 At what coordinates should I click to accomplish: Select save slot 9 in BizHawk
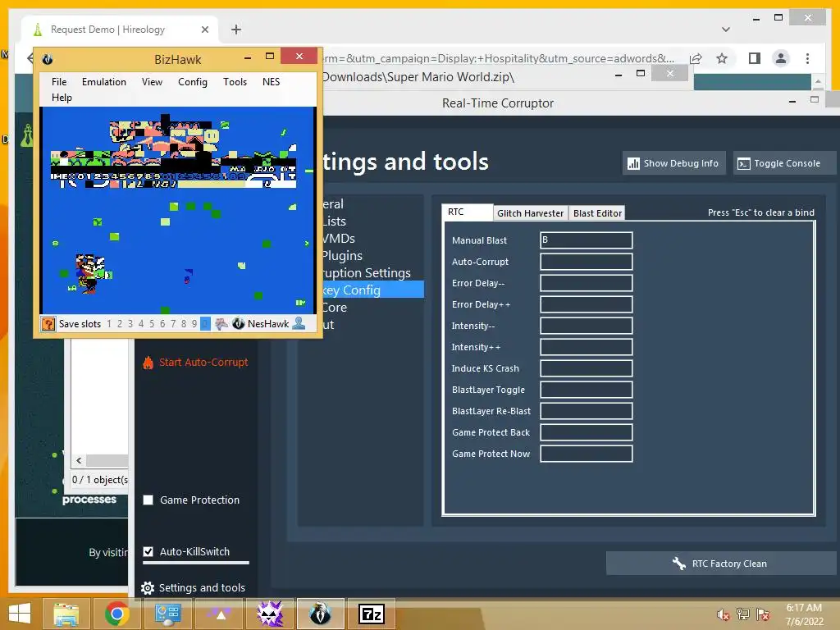pos(194,323)
